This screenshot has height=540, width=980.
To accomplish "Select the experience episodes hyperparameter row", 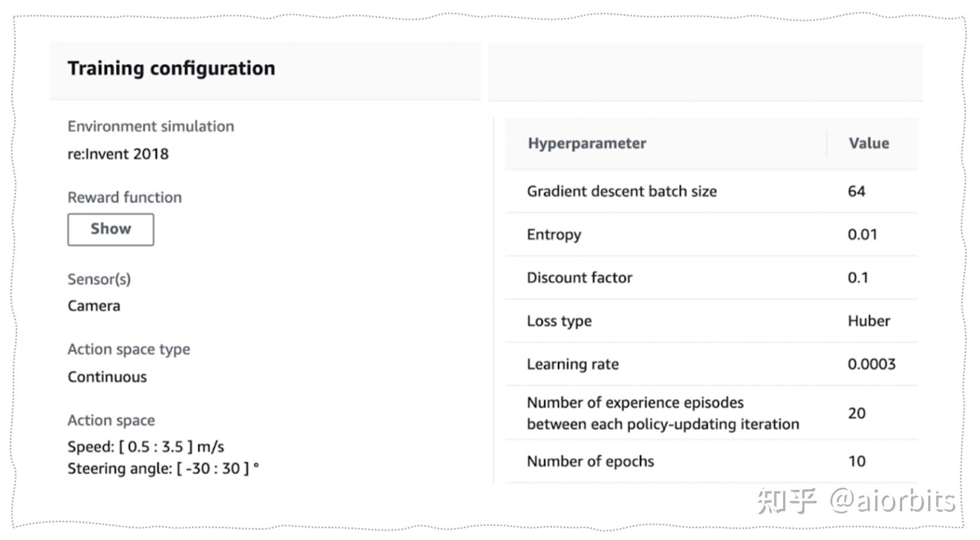I will coord(663,413).
